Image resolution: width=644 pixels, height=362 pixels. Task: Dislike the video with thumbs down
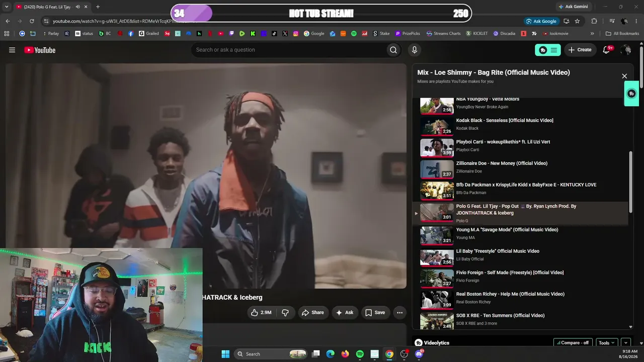pyautogui.click(x=285, y=312)
